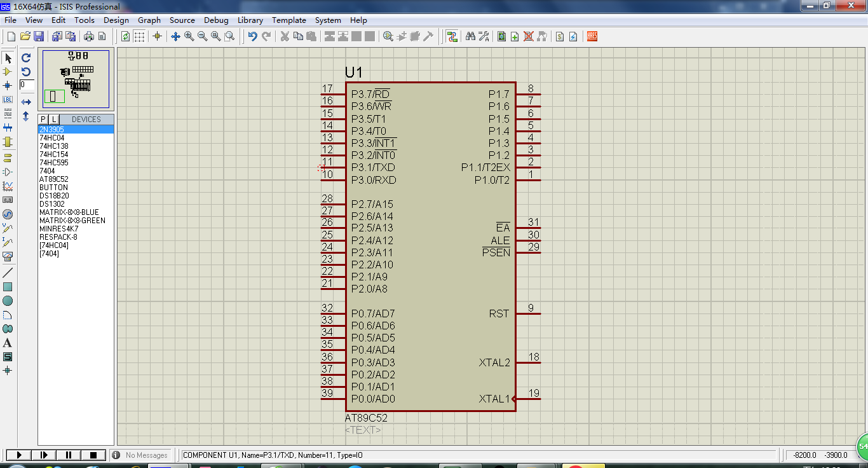Zoom in on the schematic
Viewport: 868px width, 468px height.
tap(189, 36)
